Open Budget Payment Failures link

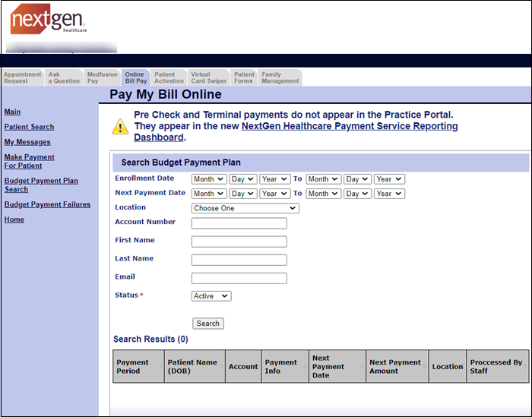coord(47,204)
